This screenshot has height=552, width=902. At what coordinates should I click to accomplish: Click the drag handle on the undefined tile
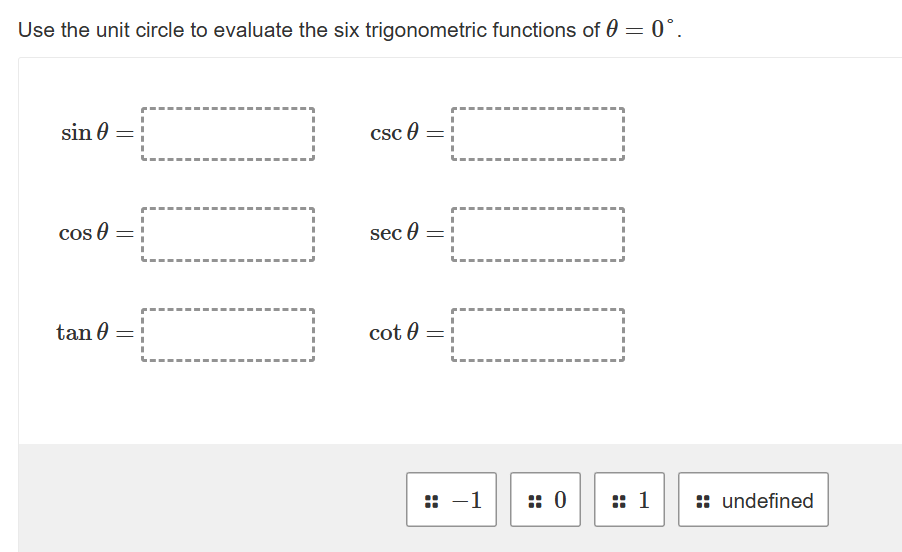pyautogui.click(x=702, y=500)
